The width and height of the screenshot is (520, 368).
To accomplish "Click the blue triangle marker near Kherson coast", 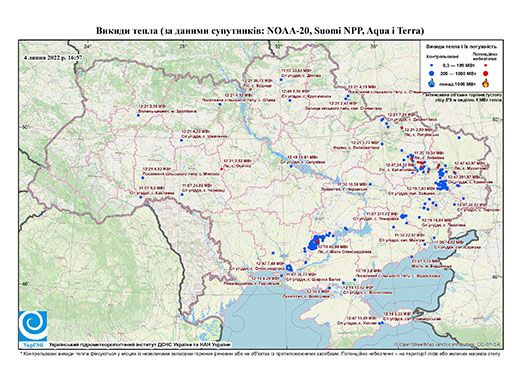I will click(x=289, y=267).
